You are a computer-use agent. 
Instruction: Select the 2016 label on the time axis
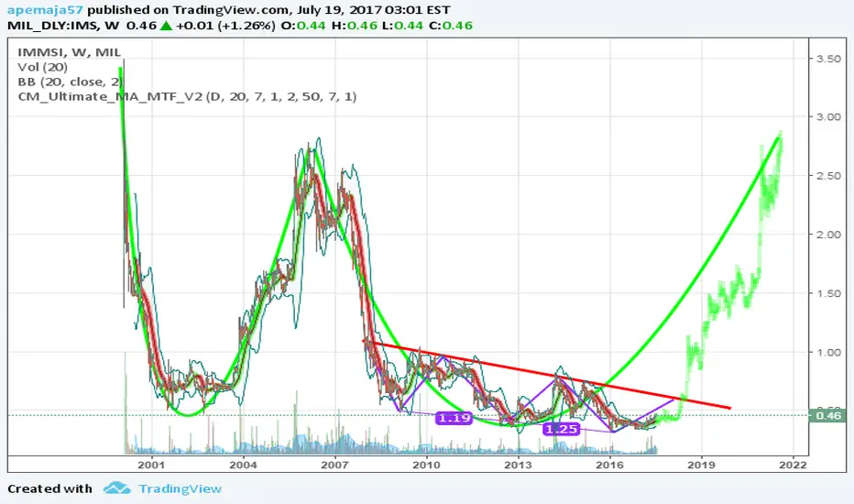pos(610,465)
